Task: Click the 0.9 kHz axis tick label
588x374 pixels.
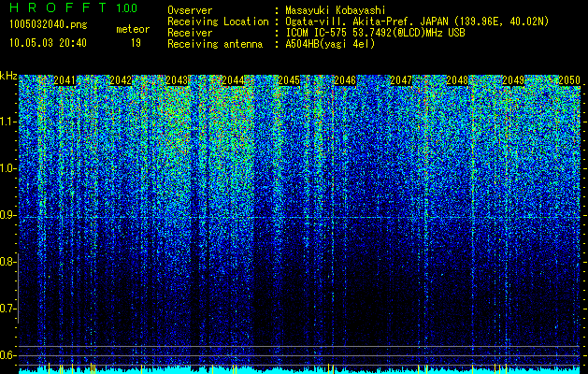Action: (x=8, y=215)
